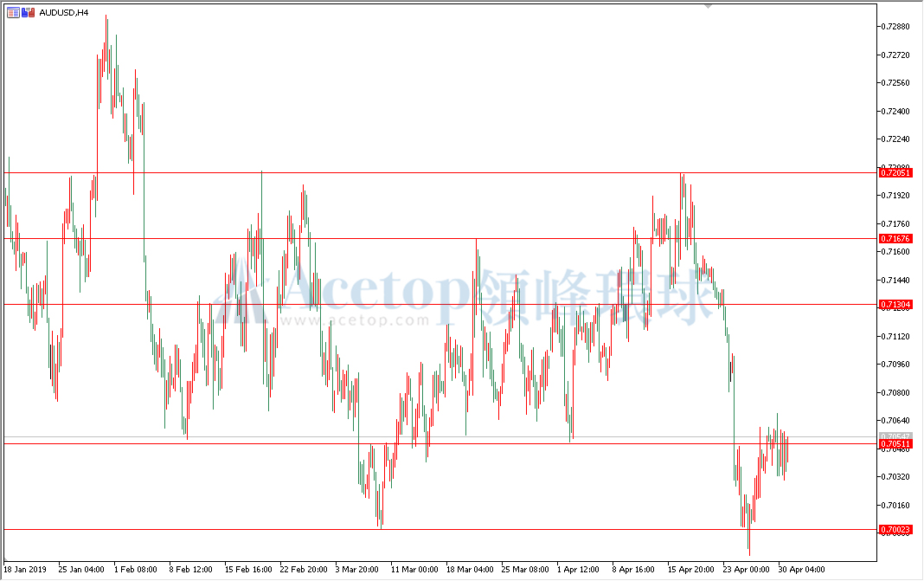Click the 0.72720 price scale value
The width and height of the screenshot is (924, 581).
click(x=895, y=55)
